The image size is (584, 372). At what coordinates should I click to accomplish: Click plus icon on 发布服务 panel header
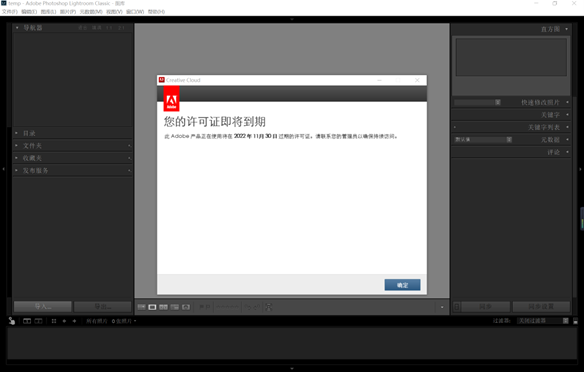(x=129, y=171)
